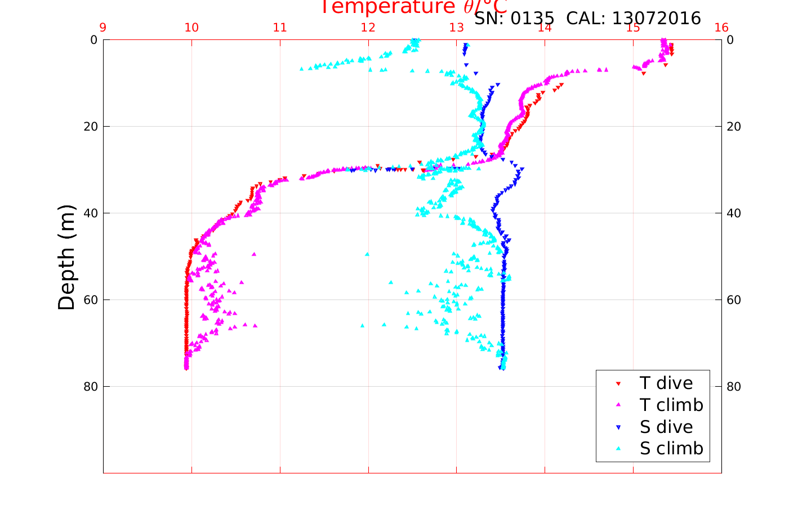
Task: Click left-axis depth tick label 60
Action: click(90, 300)
